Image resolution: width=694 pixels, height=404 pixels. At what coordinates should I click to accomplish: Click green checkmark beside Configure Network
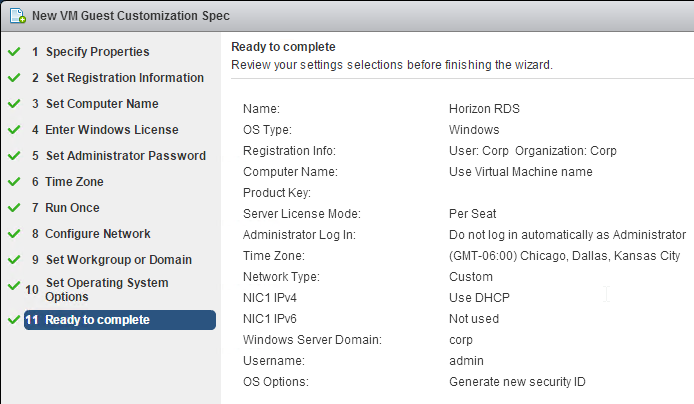(x=14, y=233)
